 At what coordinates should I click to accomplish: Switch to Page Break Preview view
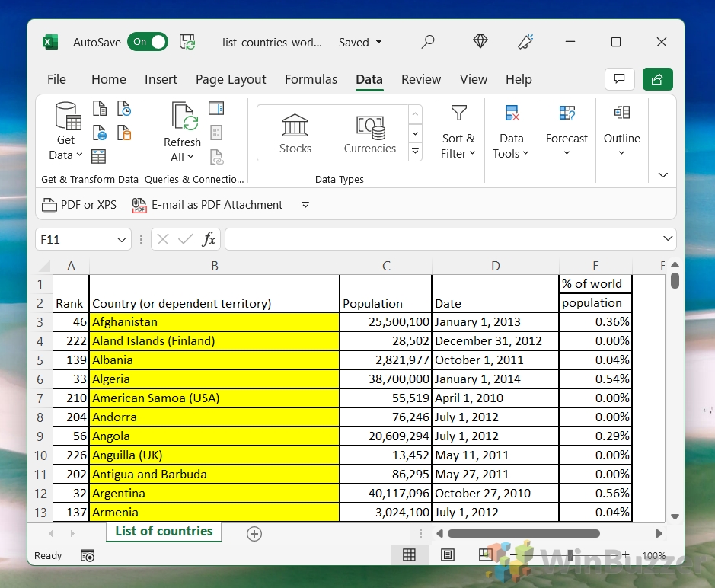[x=484, y=554]
